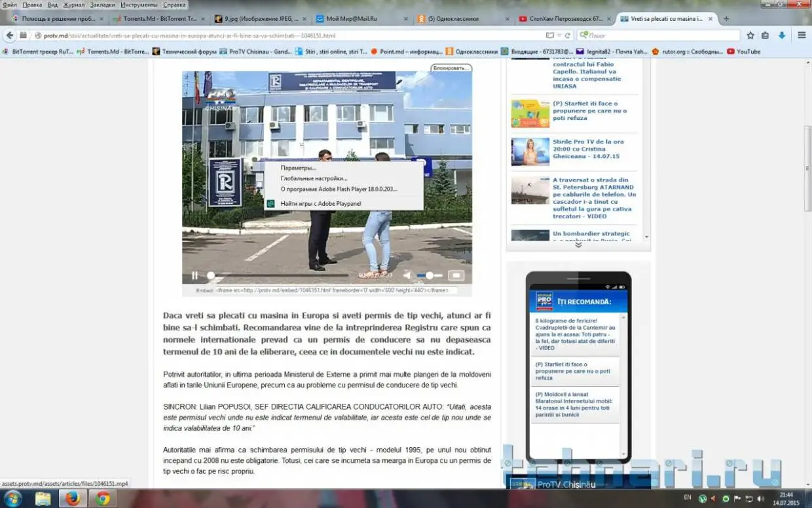Open Point.md bookmark
The width and height of the screenshot is (812, 508).
pyautogui.click(x=406, y=51)
